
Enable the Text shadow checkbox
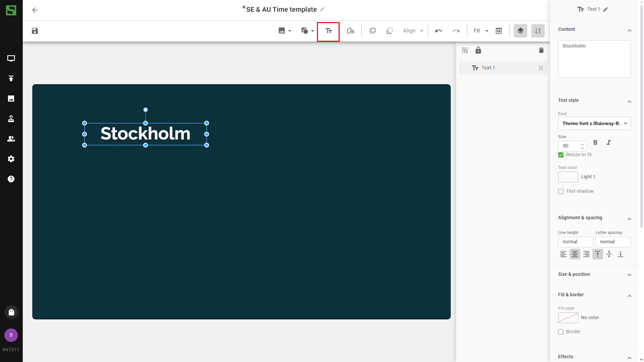pos(561,192)
